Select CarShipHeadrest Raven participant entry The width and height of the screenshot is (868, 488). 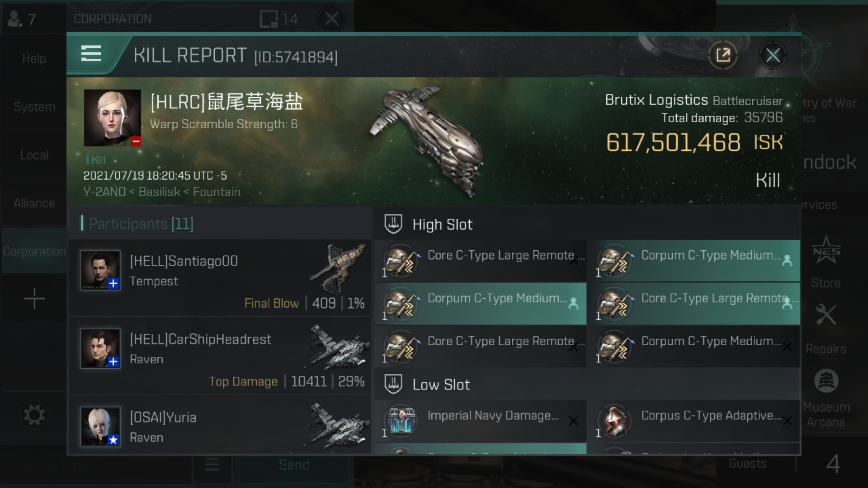(x=220, y=356)
